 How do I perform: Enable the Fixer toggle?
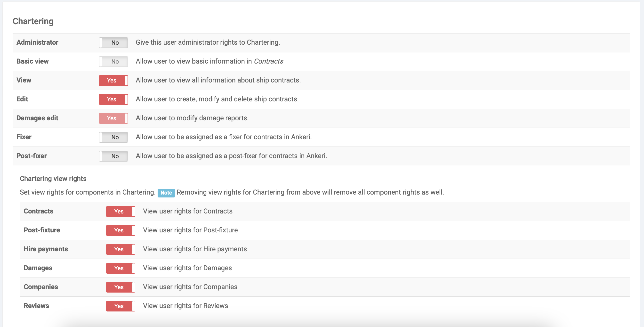point(113,137)
